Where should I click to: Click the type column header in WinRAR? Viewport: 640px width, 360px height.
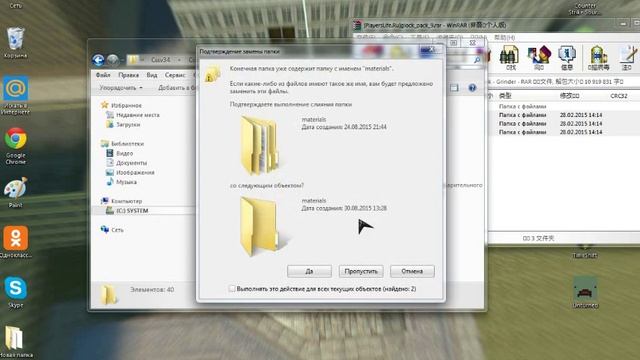(505, 96)
